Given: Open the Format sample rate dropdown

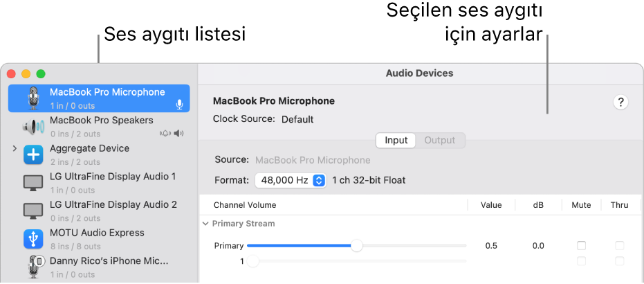Looking at the screenshot, I should click(291, 180).
